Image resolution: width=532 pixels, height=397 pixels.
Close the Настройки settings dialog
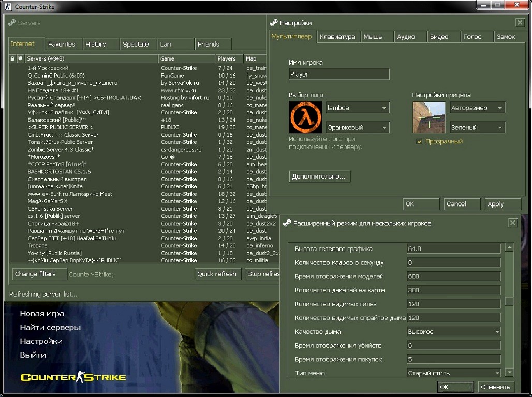(520, 23)
